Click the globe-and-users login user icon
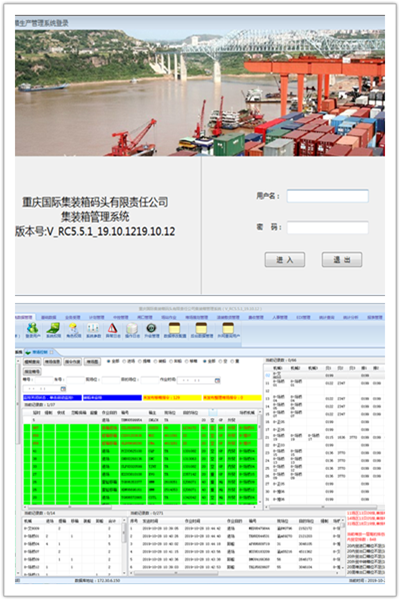The height and width of the screenshot is (600, 400). 33,328
